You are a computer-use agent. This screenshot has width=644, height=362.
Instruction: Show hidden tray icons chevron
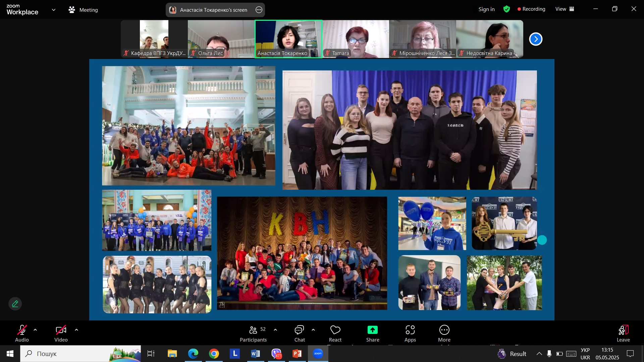coord(539,354)
